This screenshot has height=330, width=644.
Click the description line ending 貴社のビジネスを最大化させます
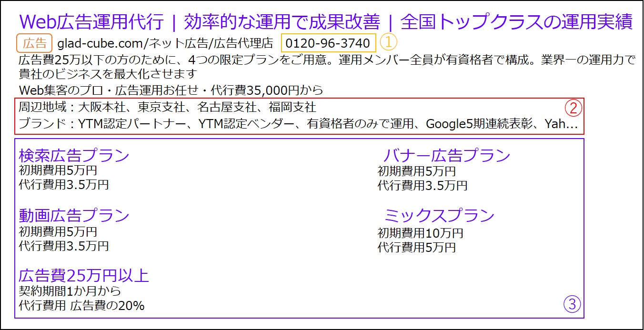108,74
